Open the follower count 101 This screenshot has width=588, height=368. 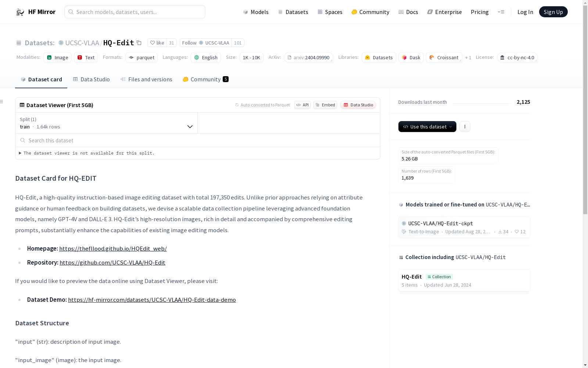[x=238, y=43]
